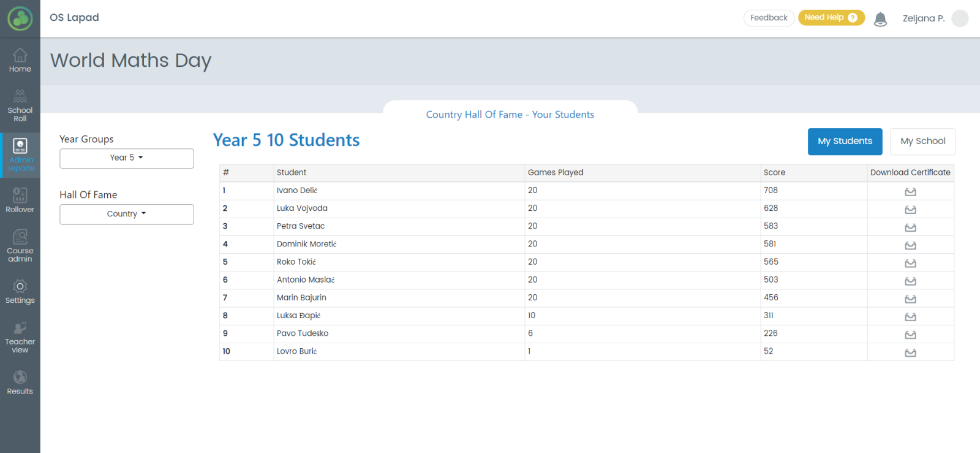Download certificate for Dominik Moretić
The image size is (980, 453).
910,245
